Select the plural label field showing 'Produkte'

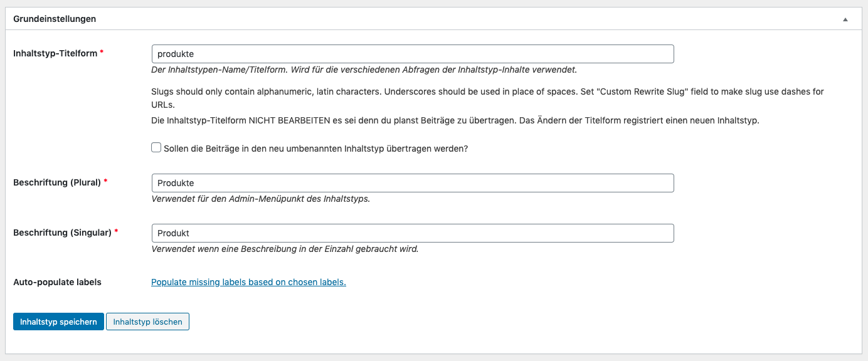point(413,183)
